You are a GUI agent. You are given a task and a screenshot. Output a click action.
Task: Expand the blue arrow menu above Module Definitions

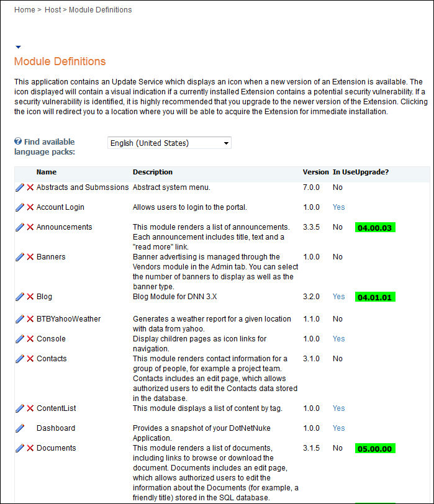18,47
